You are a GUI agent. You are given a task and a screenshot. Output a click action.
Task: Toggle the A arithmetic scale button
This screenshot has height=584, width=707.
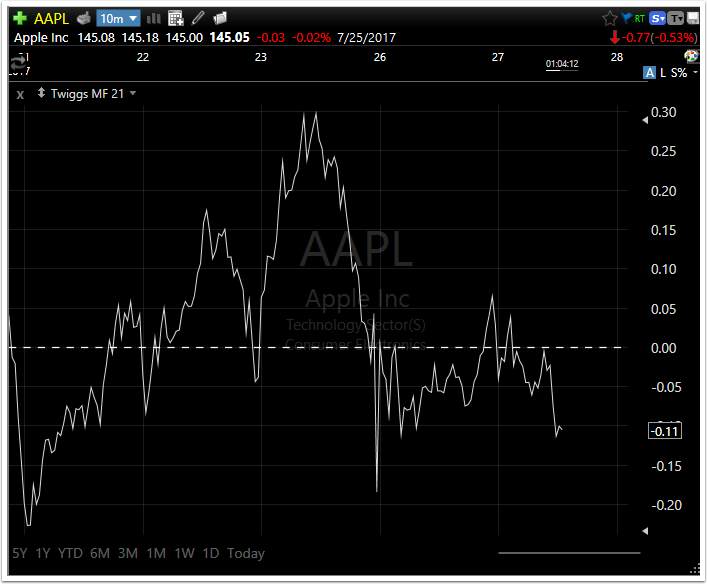coord(649,73)
